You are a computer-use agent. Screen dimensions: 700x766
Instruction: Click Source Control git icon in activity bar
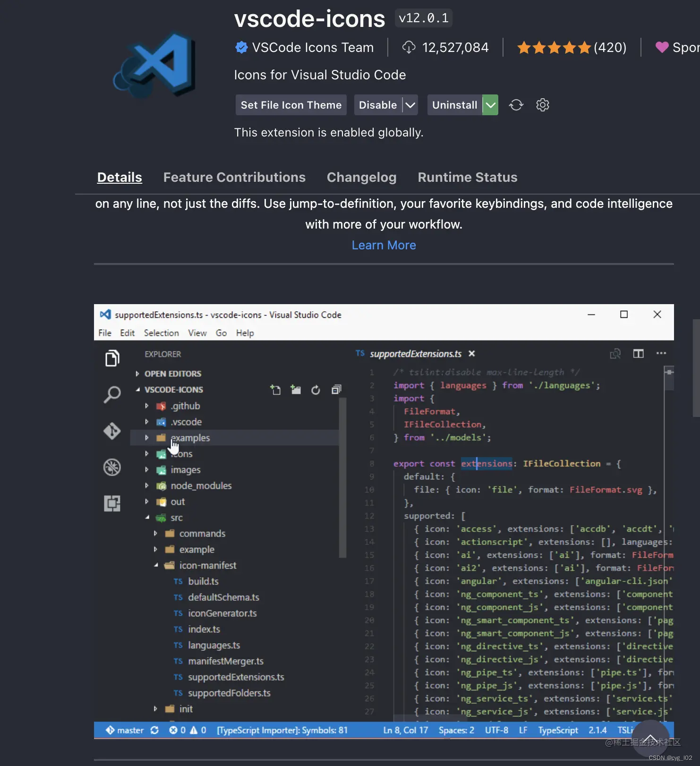coord(112,431)
